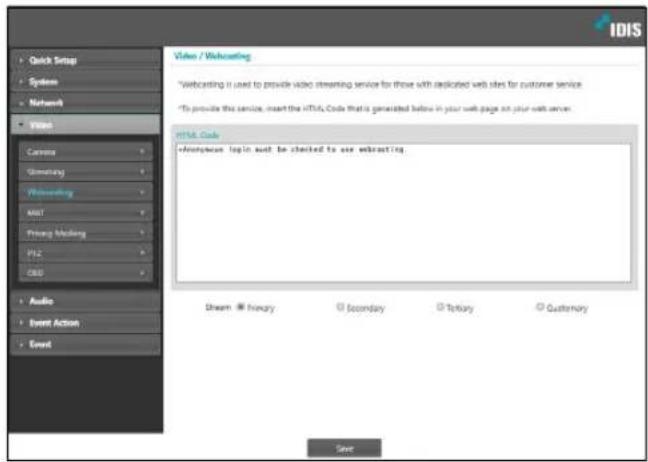Select the Quaternary stream option
648x462 pixels.
click(x=540, y=307)
